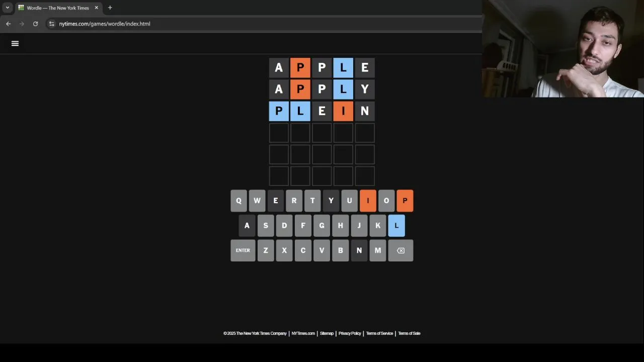Click the blue P tile in PLEIN row
The image size is (644, 362).
279,111
